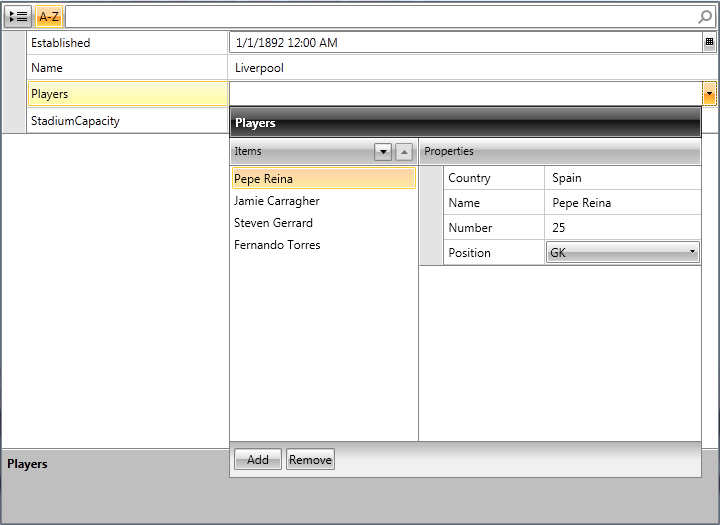Edit the Country value Spain

tap(623, 178)
